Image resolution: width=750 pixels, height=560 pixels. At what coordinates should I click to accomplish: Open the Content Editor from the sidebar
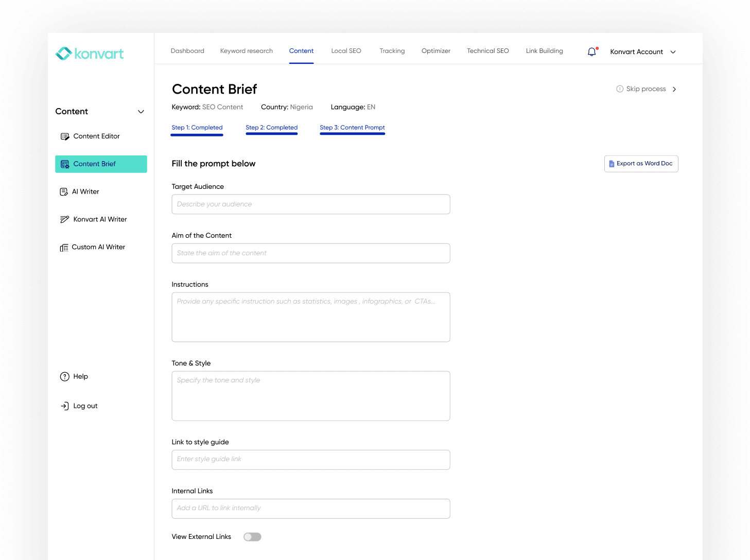coord(96,136)
